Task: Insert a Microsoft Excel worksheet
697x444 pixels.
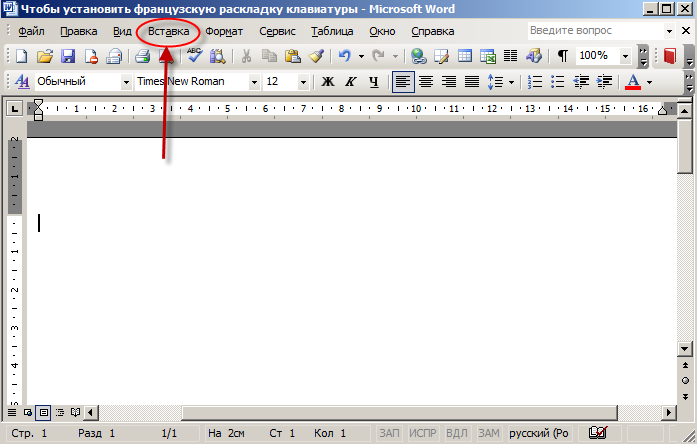Action: [x=488, y=56]
